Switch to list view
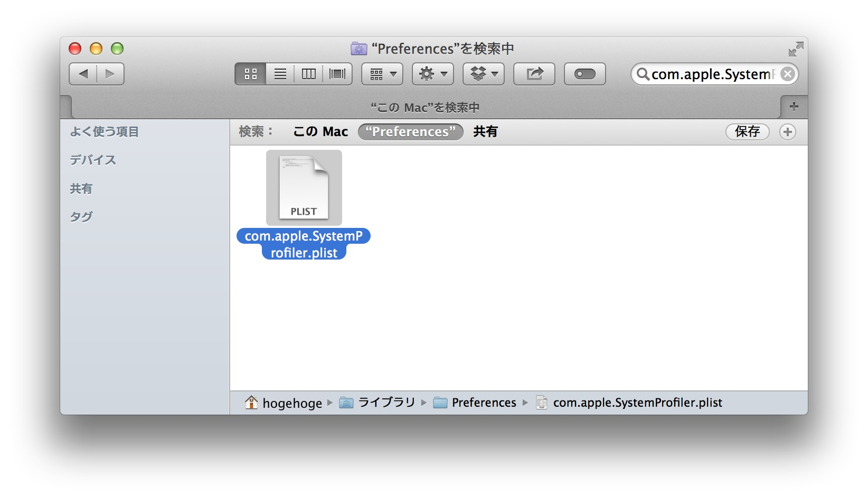This screenshot has width=868, height=498. 280,74
